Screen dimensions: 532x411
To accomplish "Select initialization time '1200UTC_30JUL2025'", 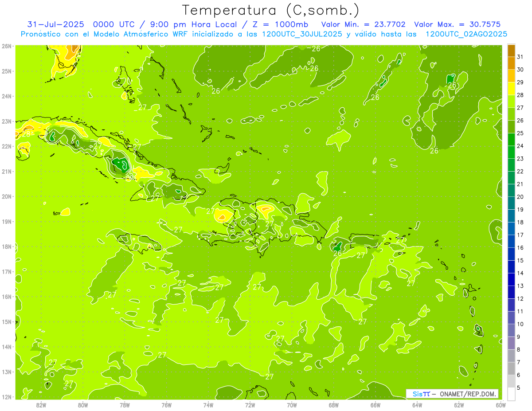I will tap(302, 34).
